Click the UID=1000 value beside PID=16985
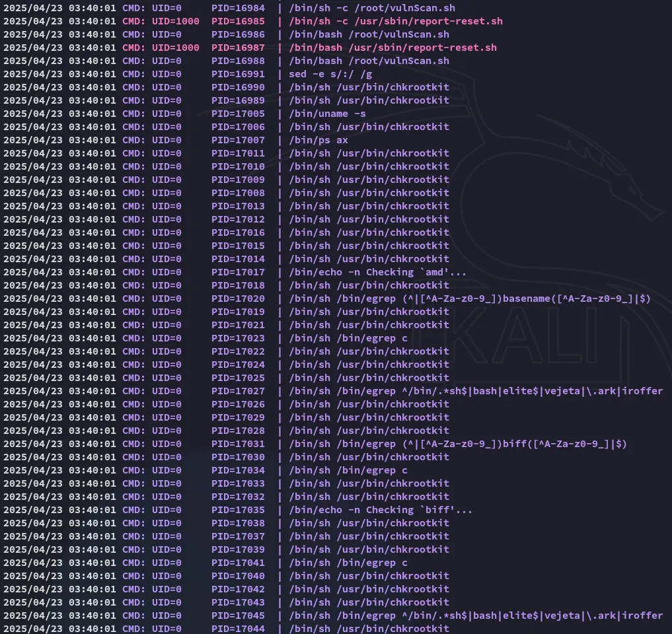The height and width of the screenshot is (634, 672). coord(175,21)
